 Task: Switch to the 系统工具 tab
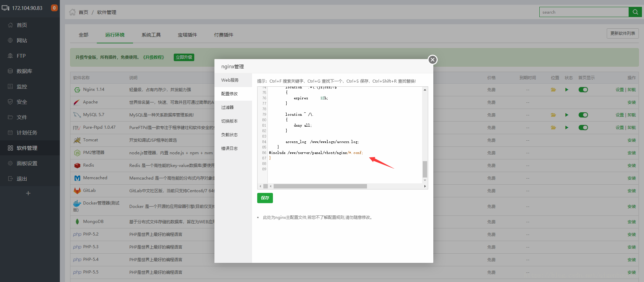coord(151,35)
